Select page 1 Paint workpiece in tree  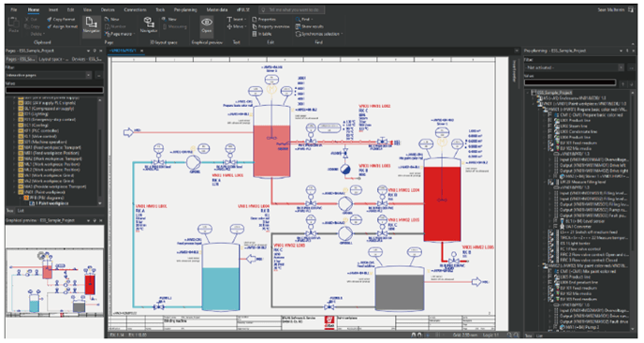coord(50,203)
